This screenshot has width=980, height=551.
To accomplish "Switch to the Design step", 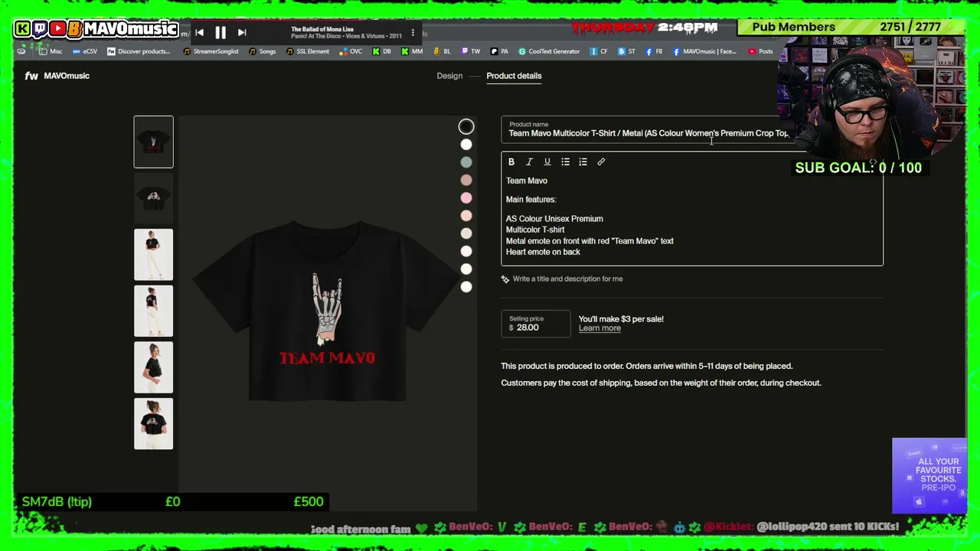I will [449, 76].
